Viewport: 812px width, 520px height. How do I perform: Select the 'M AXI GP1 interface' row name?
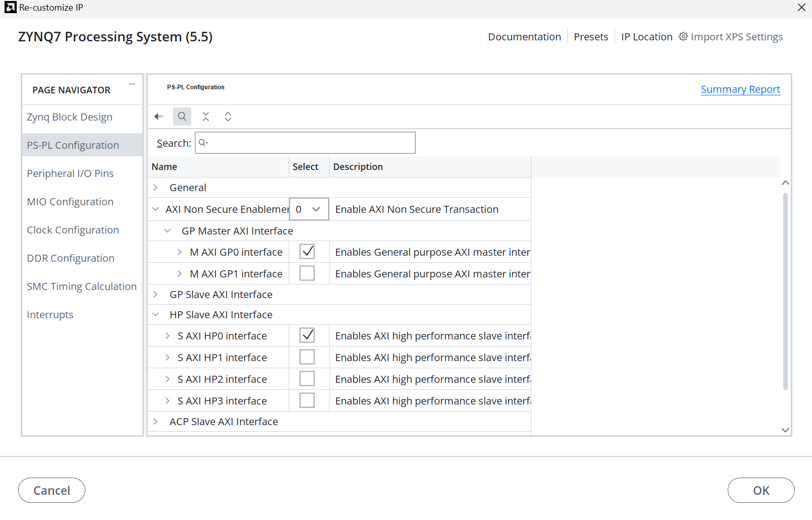[236, 274]
